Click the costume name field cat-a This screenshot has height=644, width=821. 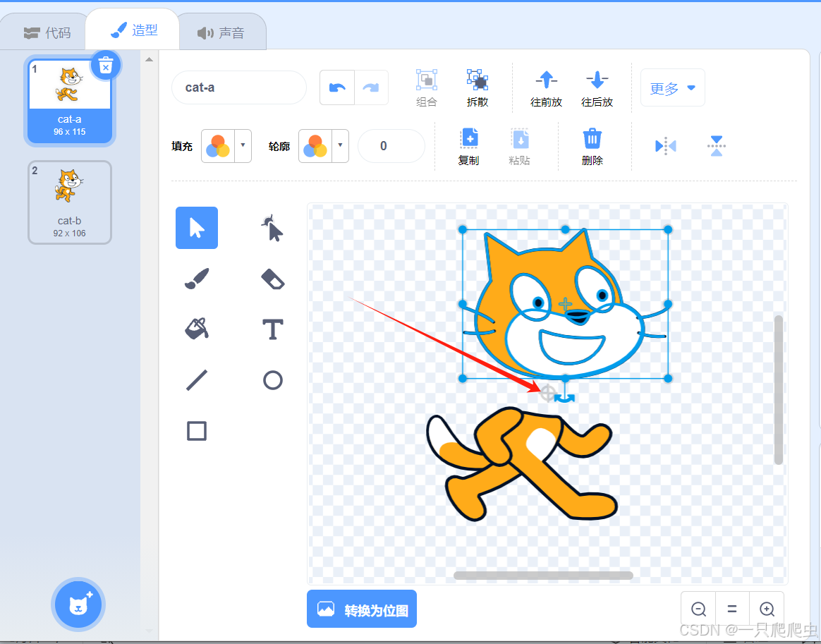click(239, 87)
